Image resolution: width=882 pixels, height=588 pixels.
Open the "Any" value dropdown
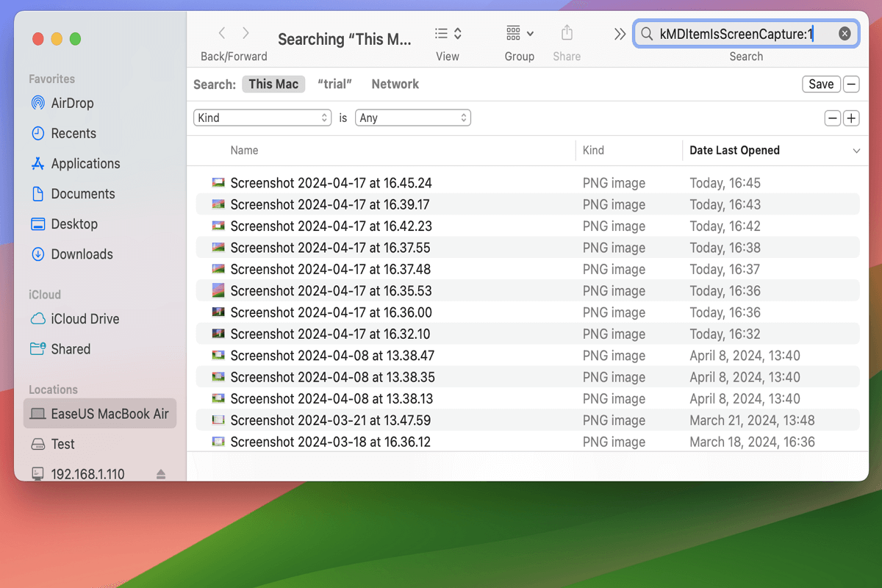[x=412, y=118]
